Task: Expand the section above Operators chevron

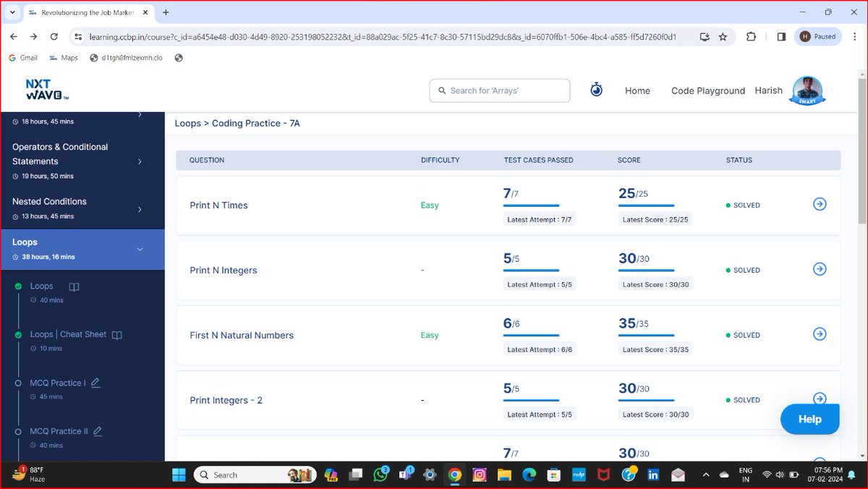Action: point(140,114)
